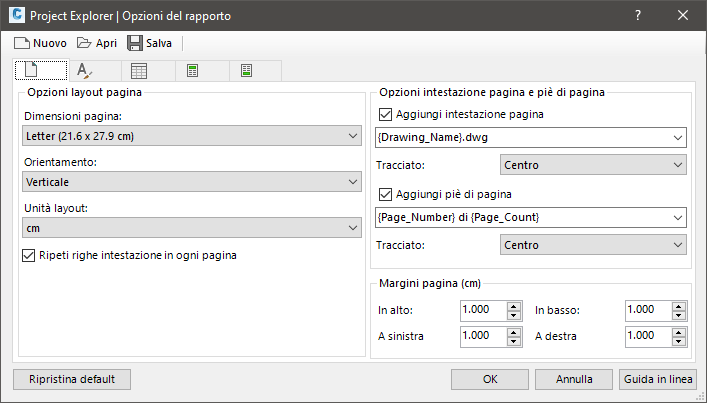This screenshot has width=707, height=403.
Task: Open the last green-list report tab
Action: pos(246,71)
